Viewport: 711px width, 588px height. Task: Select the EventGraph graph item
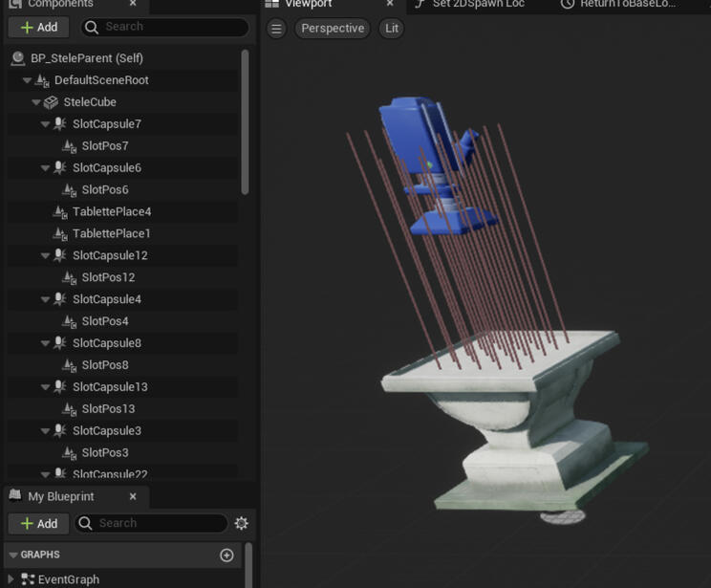click(x=68, y=579)
